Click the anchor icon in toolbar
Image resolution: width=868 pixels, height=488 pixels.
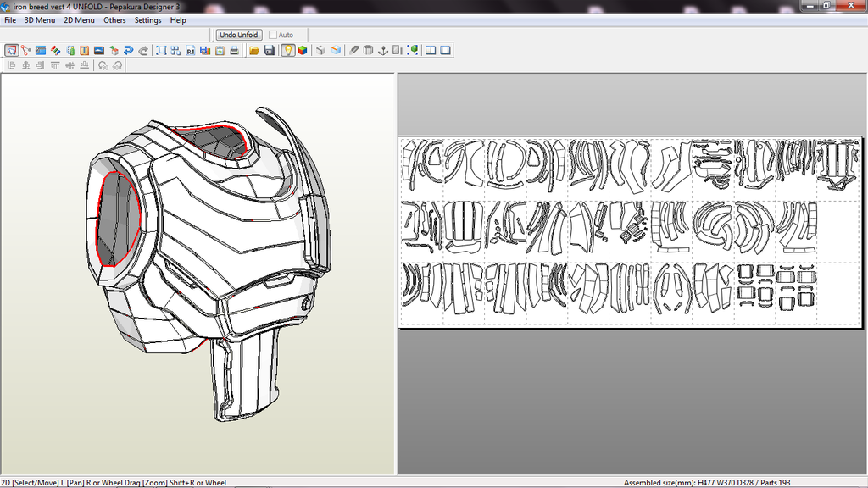tap(382, 51)
